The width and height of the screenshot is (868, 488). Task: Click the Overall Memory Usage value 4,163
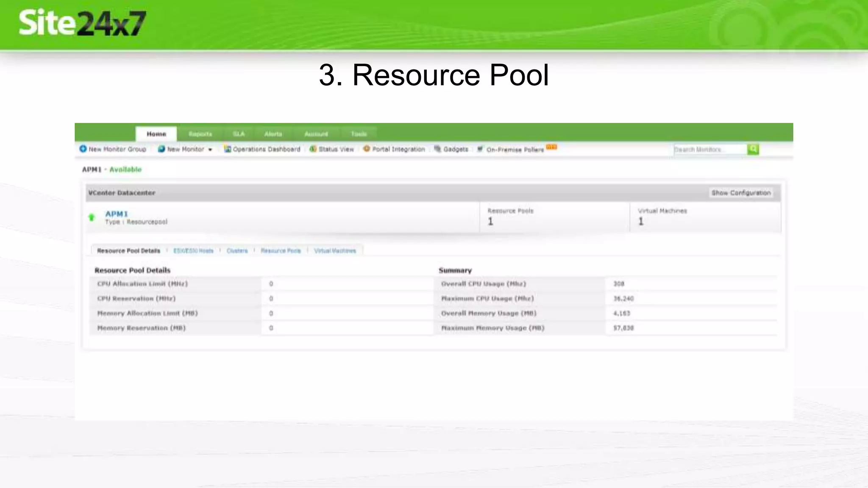click(x=622, y=313)
